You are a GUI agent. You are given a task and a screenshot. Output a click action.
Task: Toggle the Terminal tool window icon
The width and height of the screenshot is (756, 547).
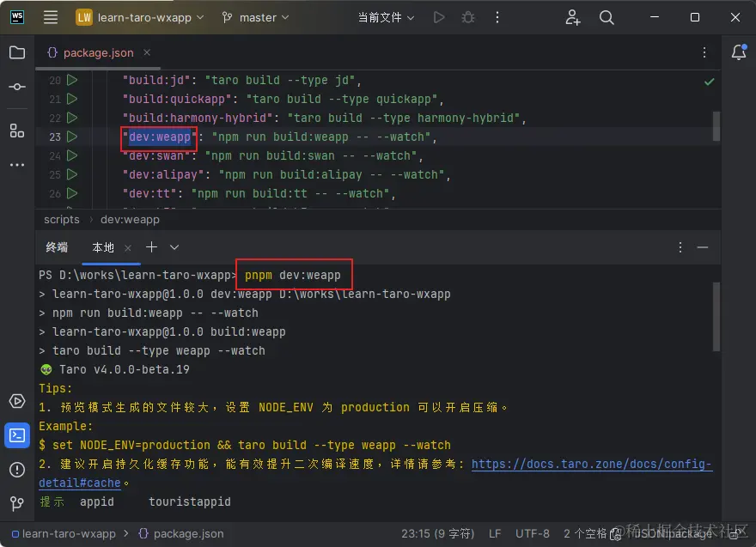[17, 435]
